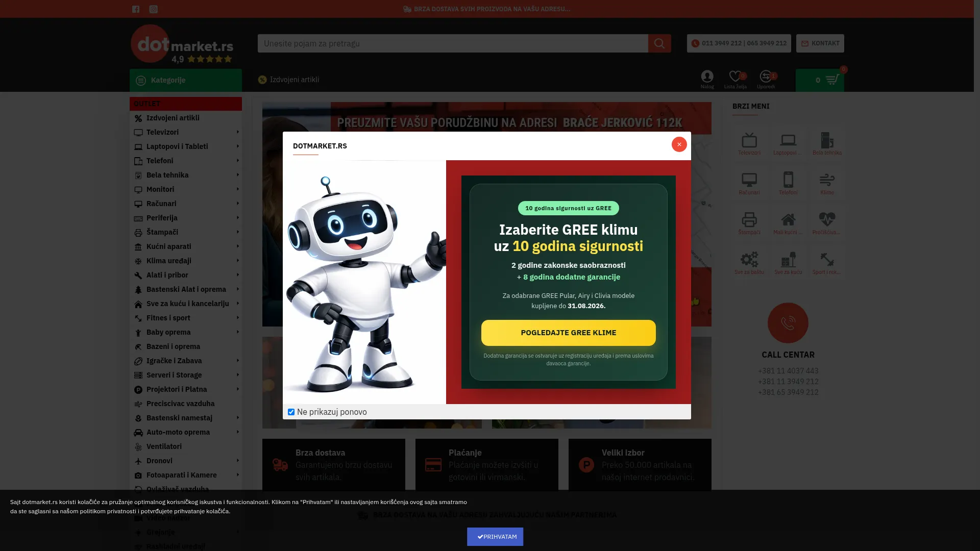Expand the Telefoni category arrow

pyautogui.click(x=238, y=161)
